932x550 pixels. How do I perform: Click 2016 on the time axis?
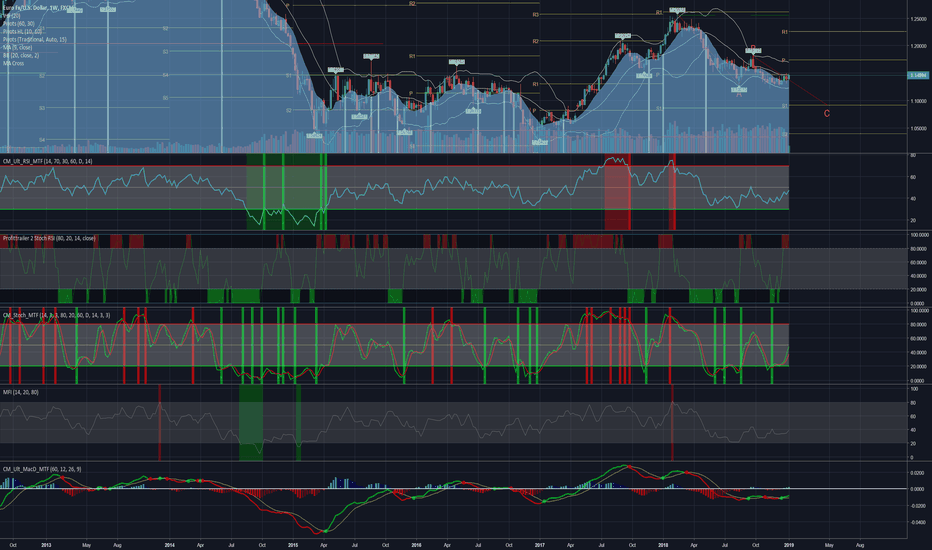tap(416, 545)
